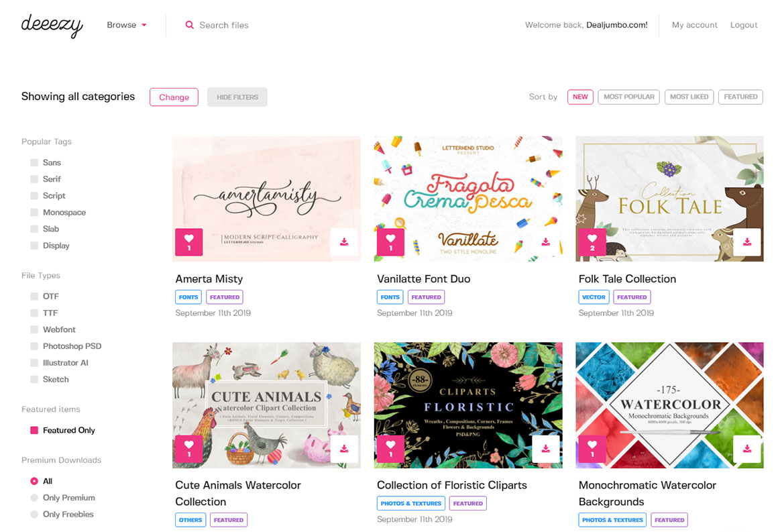Sort by Most Popular
This screenshot has width=778, height=532.
[x=628, y=97]
